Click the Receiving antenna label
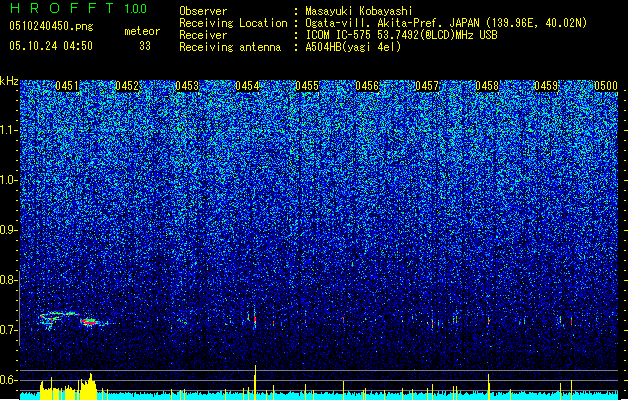 coord(230,47)
